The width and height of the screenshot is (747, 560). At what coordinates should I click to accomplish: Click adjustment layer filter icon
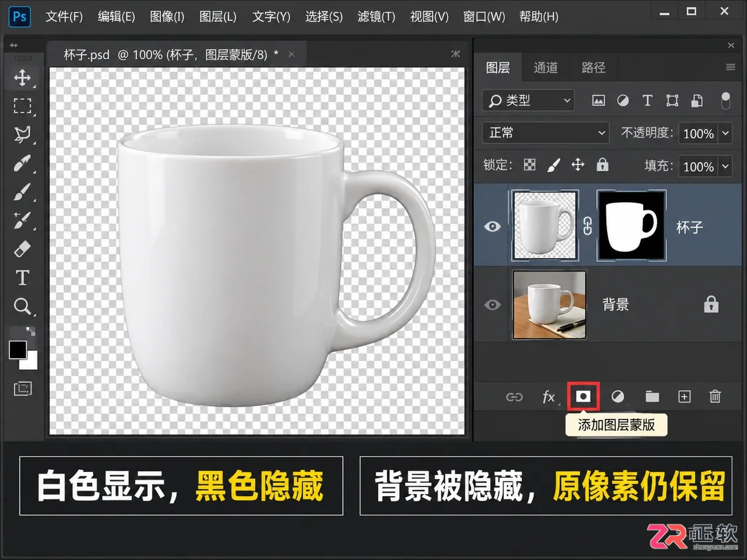623,101
